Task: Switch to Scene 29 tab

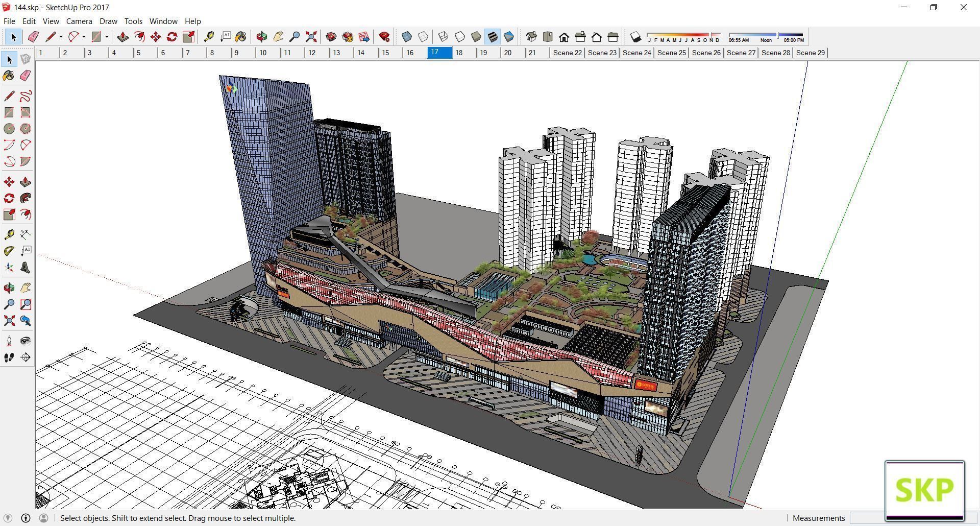Action: [810, 53]
